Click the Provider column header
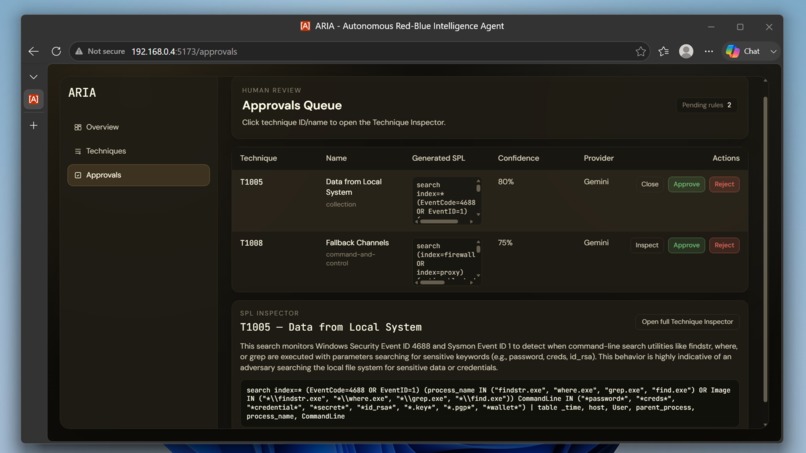 point(598,158)
